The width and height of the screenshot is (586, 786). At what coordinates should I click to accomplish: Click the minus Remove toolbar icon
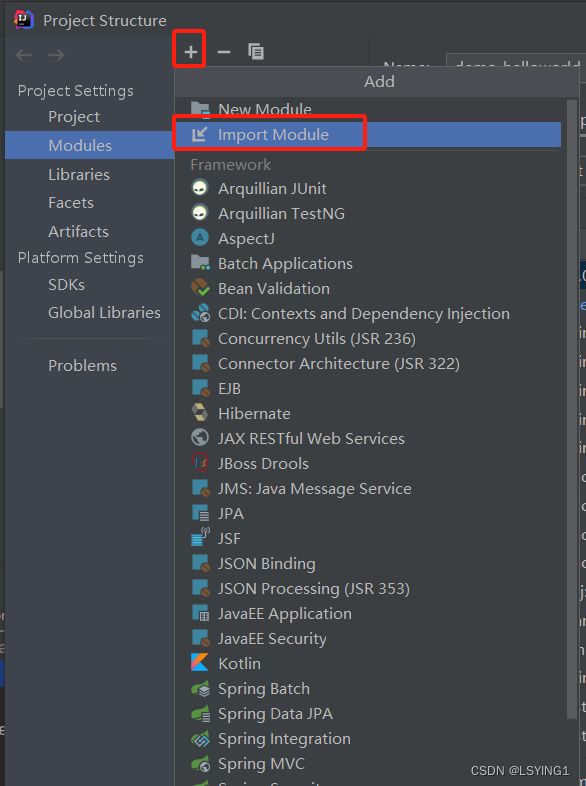click(x=224, y=52)
